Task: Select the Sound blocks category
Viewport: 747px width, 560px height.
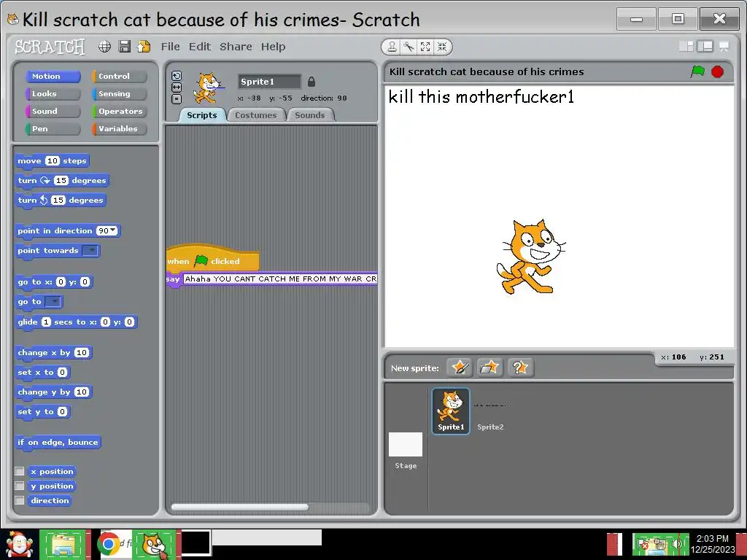Action: click(53, 111)
